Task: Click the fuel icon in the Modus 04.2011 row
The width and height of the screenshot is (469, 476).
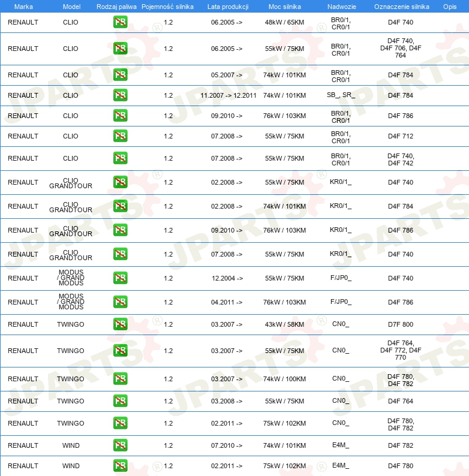Action: 121,302
